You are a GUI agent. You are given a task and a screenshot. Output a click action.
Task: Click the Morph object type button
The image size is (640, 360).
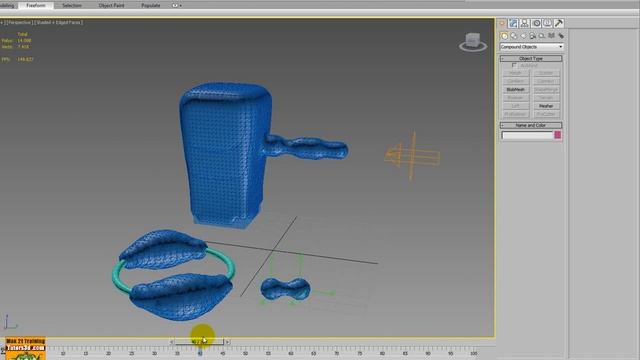click(516, 73)
